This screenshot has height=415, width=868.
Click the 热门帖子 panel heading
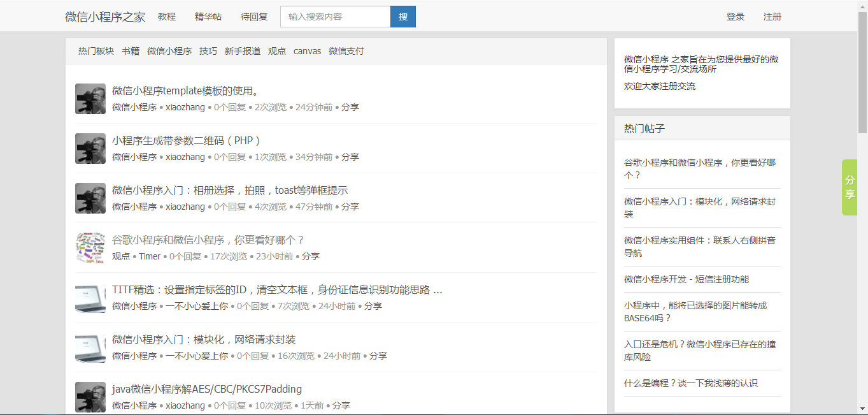pos(644,128)
